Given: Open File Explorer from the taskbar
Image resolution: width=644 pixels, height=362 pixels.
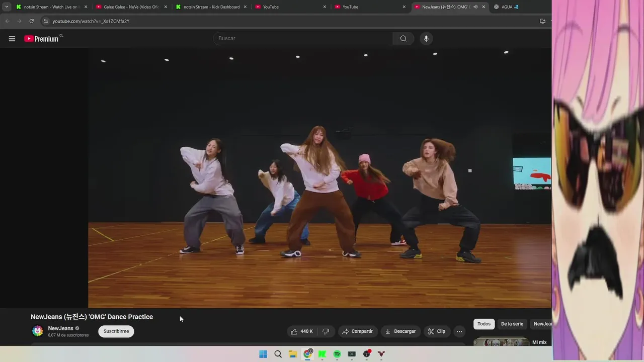Looking at the screenshot, I should pyautogui.click(x=293, y=354).
